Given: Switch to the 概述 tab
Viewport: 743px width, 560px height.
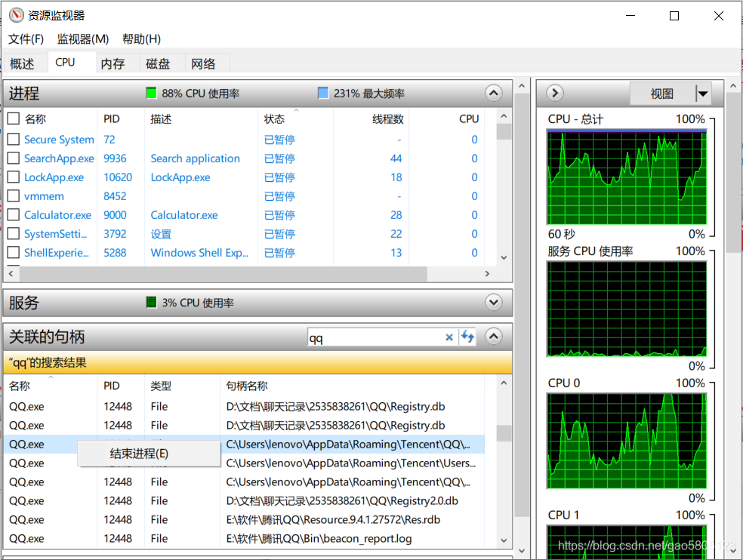Looking at the screenshot, I should (22, 63).
